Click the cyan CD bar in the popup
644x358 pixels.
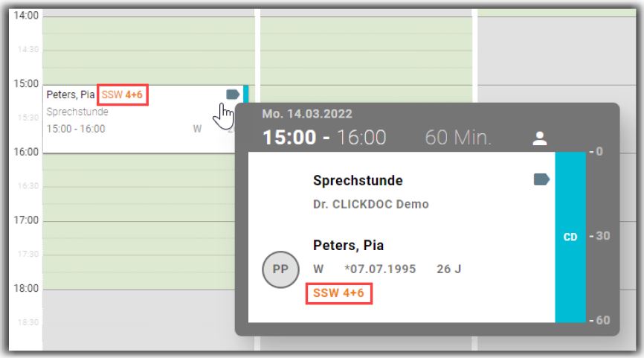point(570,237)
